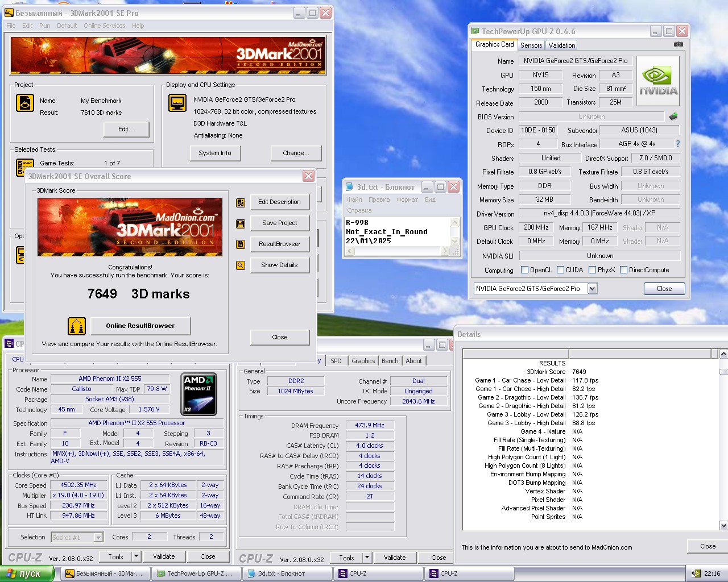Click the Online ResultBrowser yellow icon
The height and width of the screenshot is (582, 728).
tap(77, 326)
